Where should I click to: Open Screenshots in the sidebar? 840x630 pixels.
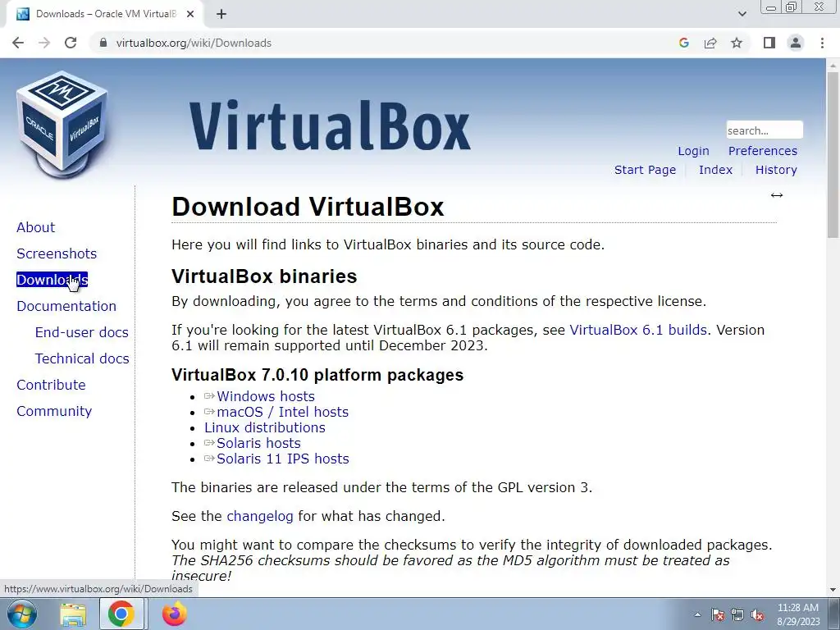tap(57, 253)
